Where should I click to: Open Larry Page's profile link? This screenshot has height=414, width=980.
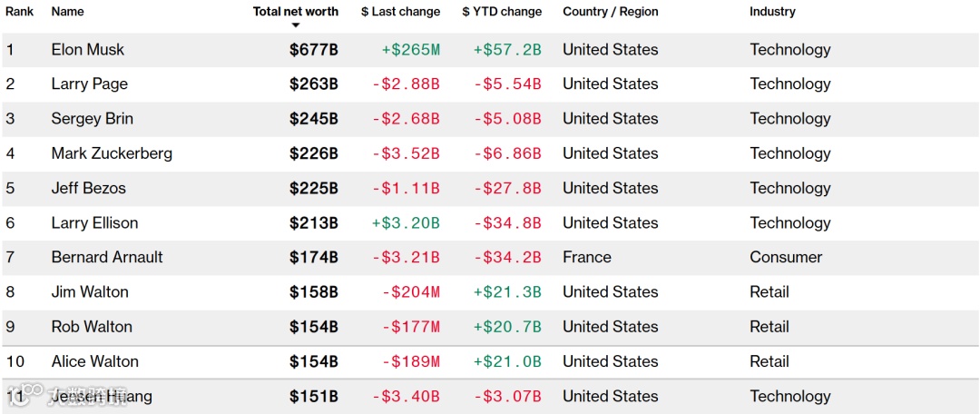[x=90, y=84]
